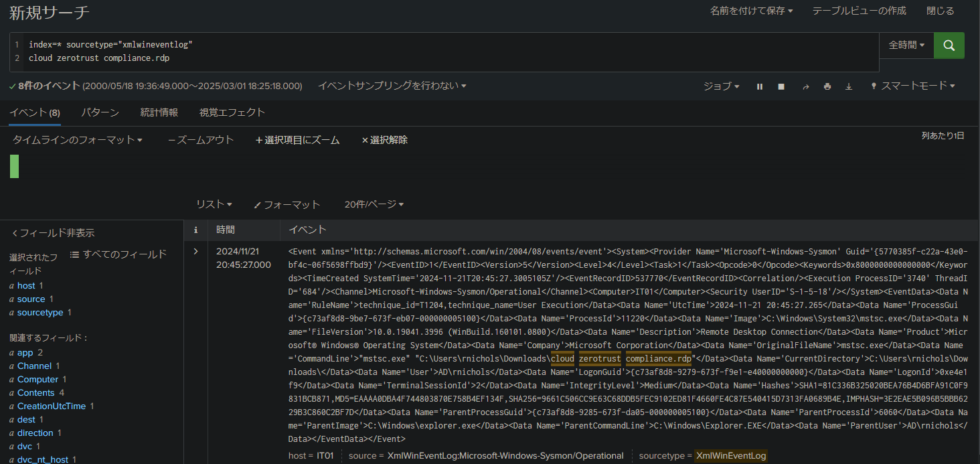Image resolution: width=980 pixels, height=464 pixels.
Task: Click the XmlWinEventLog sourcetype value under event
Action: (x=730, y=456)
